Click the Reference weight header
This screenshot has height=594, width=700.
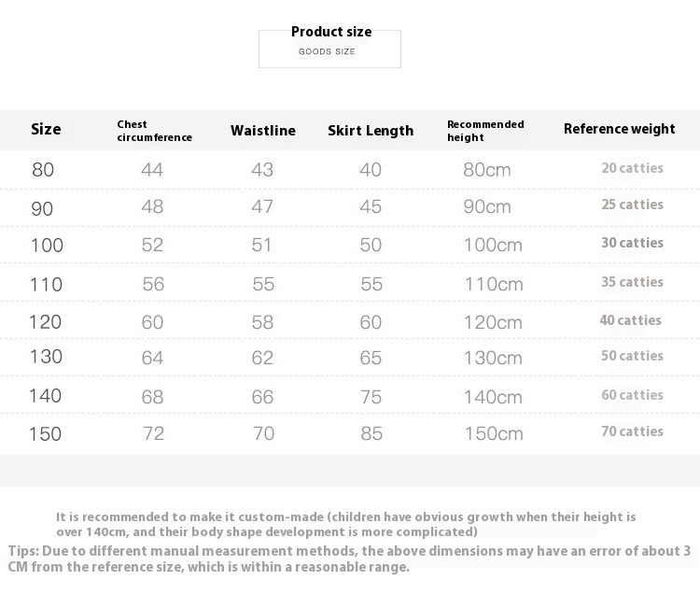(619, 129)
